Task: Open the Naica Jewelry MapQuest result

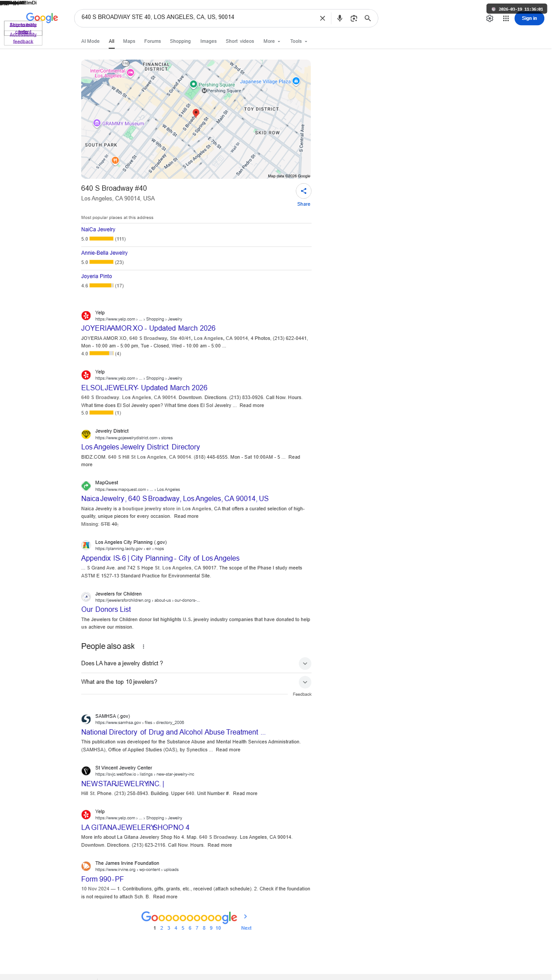Action: point(175,498)
